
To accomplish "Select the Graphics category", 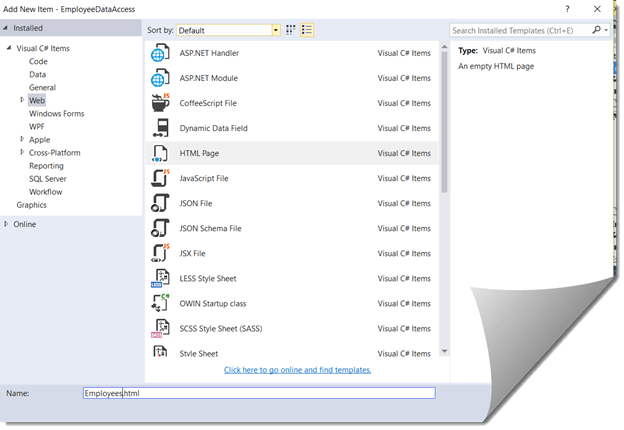I will tap(31, 205).
